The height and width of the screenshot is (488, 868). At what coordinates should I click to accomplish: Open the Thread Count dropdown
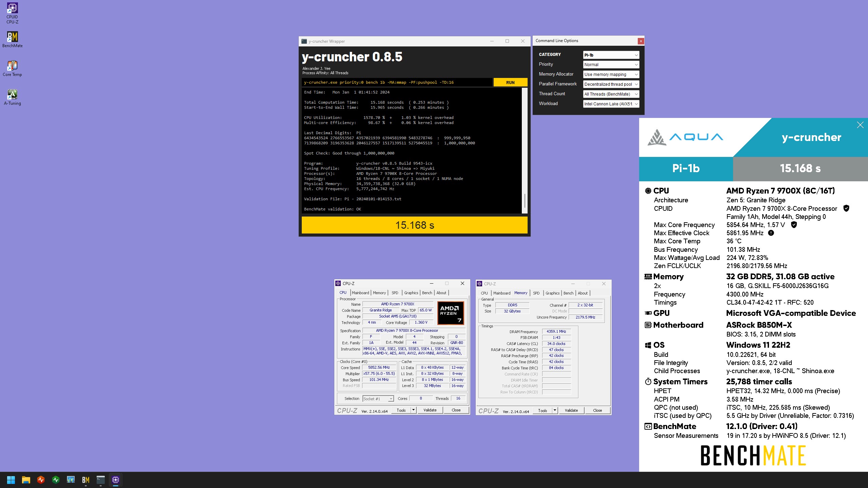(611, 94)
